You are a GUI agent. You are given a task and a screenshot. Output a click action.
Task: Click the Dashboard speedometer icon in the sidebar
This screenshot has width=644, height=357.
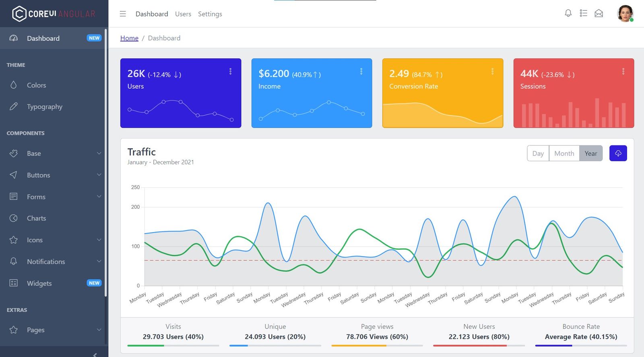[13, 38]
